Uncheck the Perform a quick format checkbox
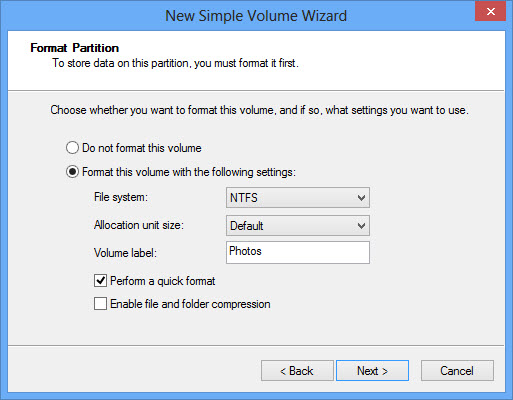 click(100, 281)
